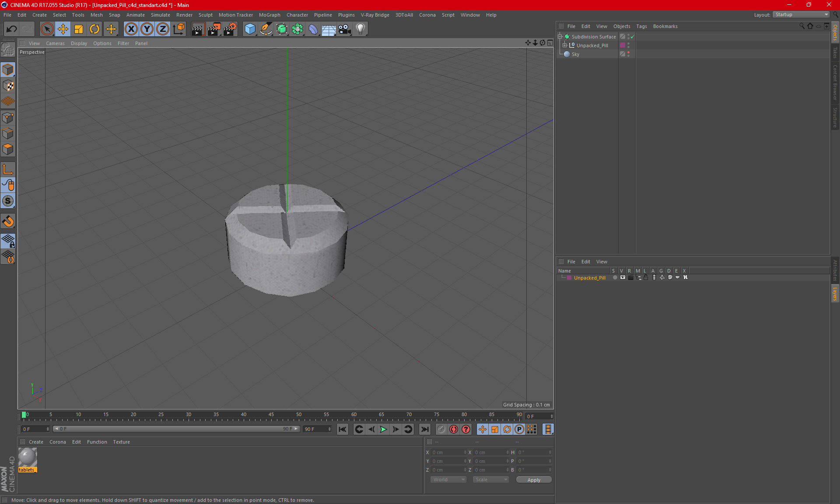
Task: Open the Array modeling objects icon
Action: (297, 29)
